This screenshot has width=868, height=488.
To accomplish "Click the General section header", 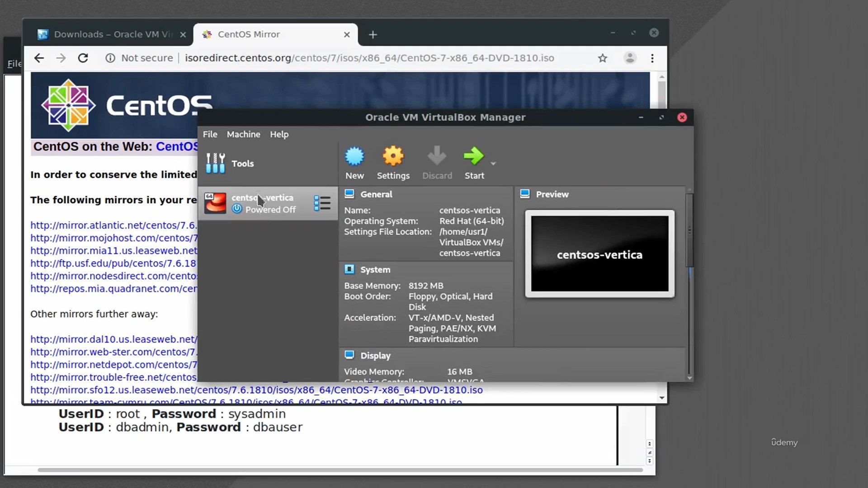I will (x=376, y=194).
